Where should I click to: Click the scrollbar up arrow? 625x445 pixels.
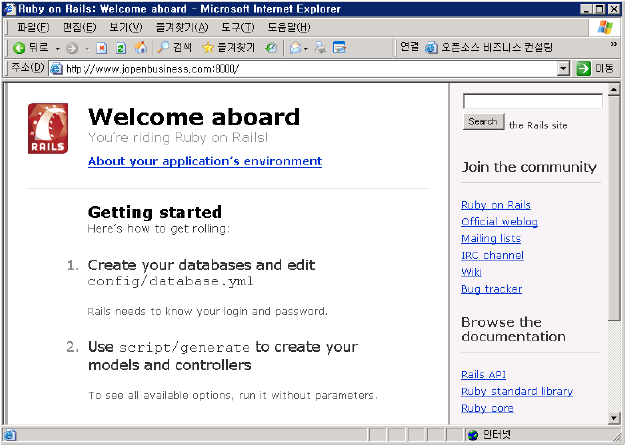[614, 89]
